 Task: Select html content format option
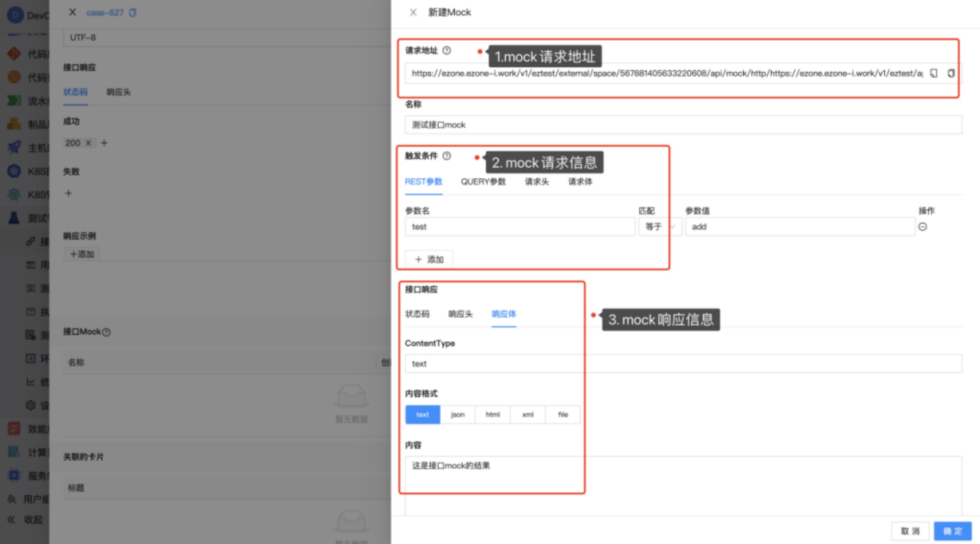[493, 415]
